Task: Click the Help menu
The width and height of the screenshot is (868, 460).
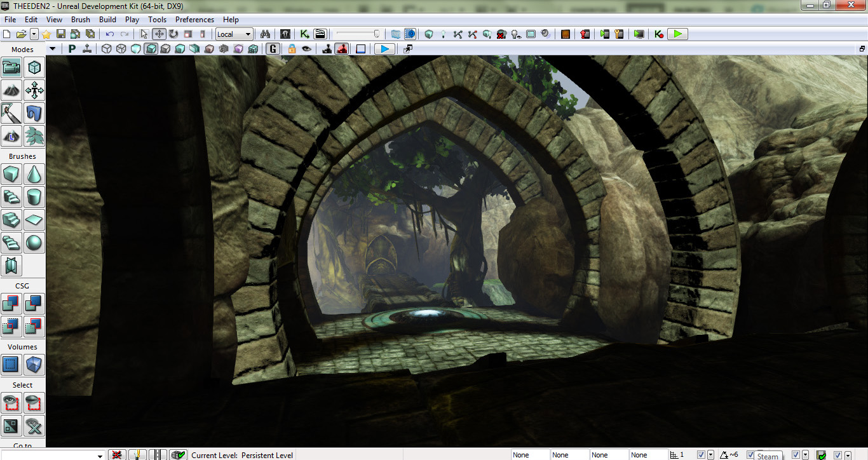Action: (231, 20)
